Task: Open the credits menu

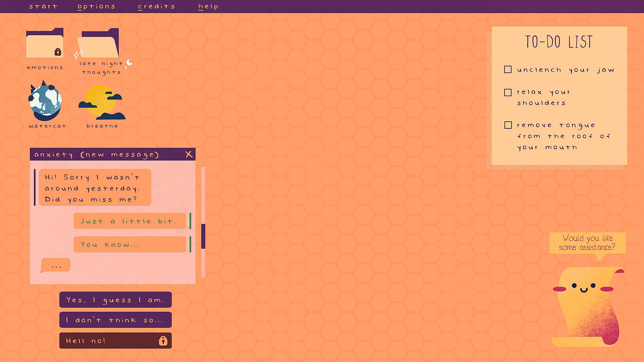Action: pos(156,6)
